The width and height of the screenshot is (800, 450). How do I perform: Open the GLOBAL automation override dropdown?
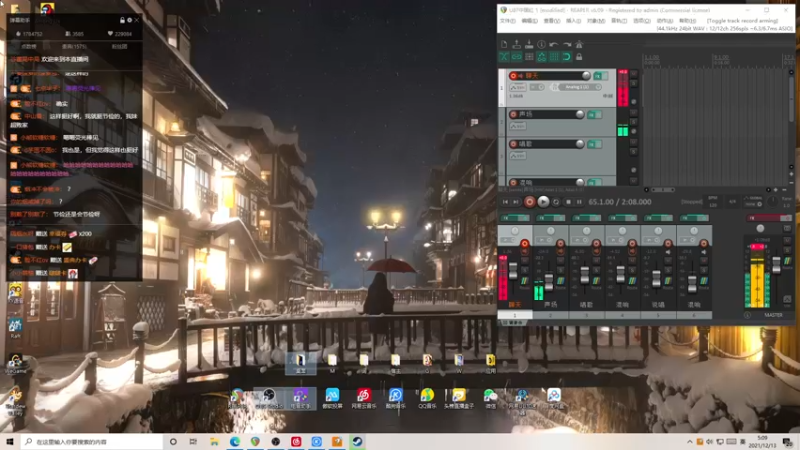pos(753,202)
